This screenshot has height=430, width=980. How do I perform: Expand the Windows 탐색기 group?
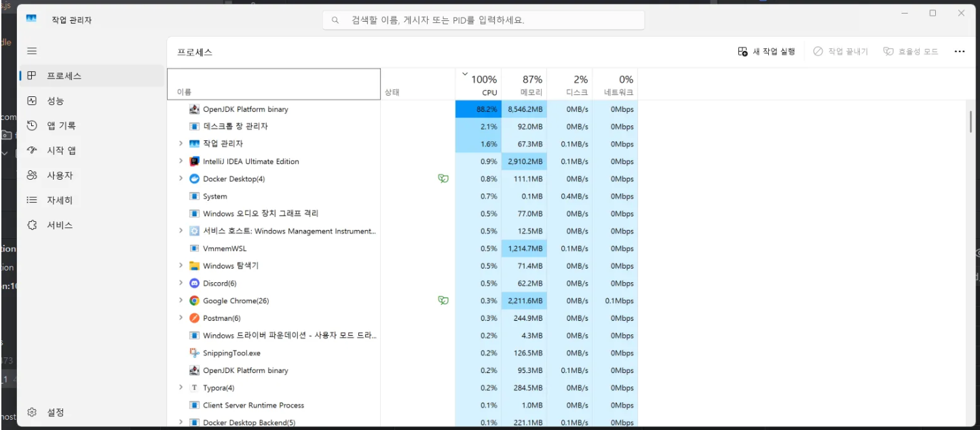(x=181, y=266)
